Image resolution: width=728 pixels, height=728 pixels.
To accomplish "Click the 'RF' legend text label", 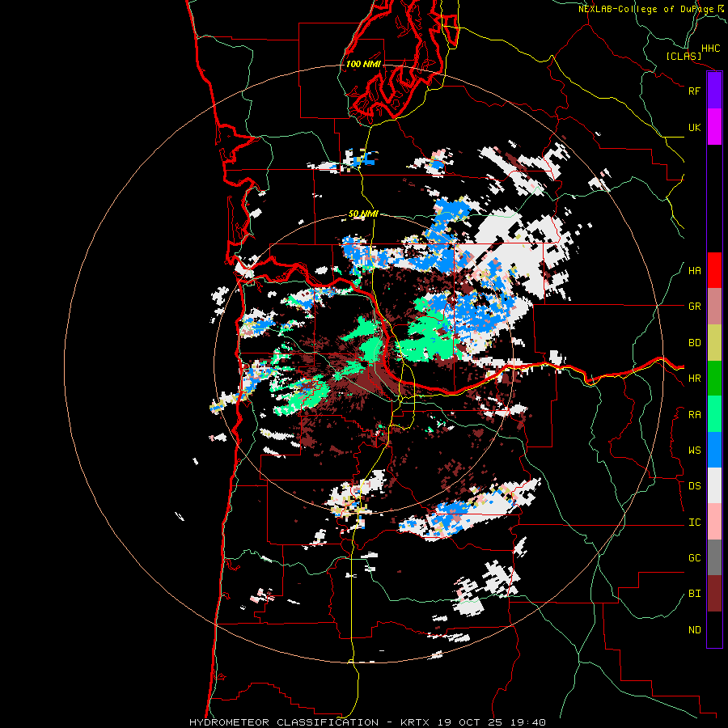I will pos(694,91).
